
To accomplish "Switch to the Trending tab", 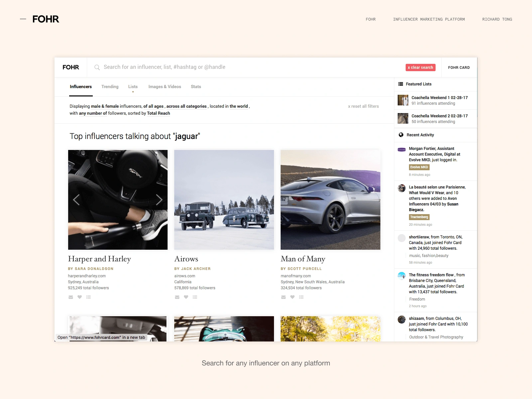I will [x=110, y=87].
